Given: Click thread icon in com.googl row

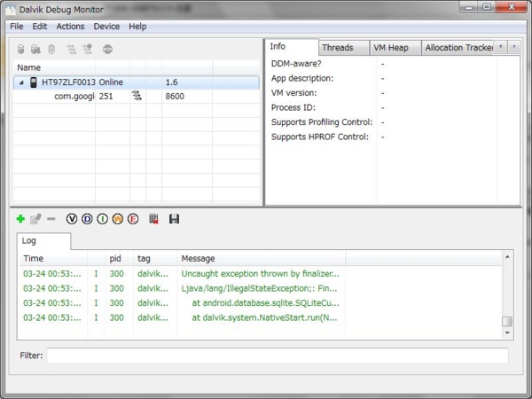Looking at the screenshot, I should coord(137,96).
